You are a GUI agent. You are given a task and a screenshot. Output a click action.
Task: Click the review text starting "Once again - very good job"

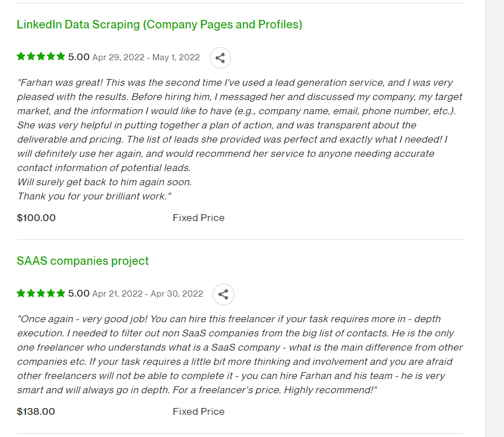click(240, 355)
